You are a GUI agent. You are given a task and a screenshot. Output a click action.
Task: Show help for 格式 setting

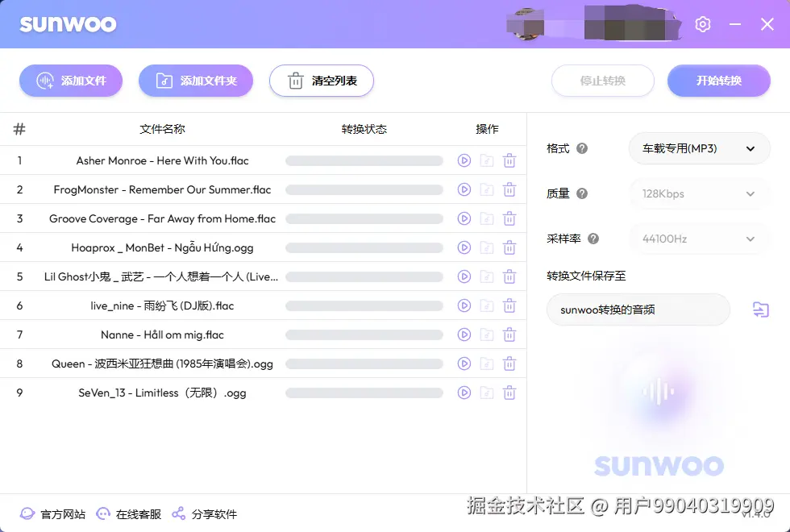point(582,148)
